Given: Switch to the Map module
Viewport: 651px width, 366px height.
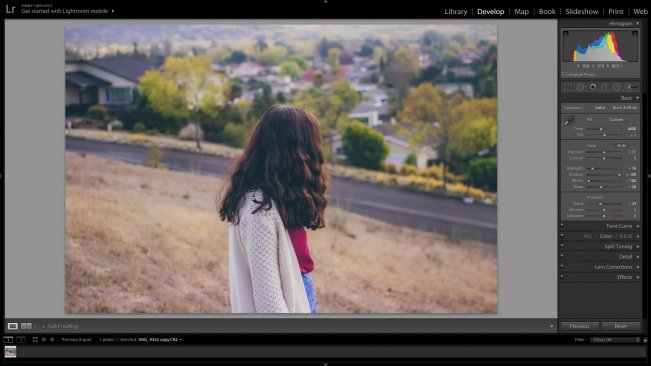Looking at the screenshot, I should 521,12.
